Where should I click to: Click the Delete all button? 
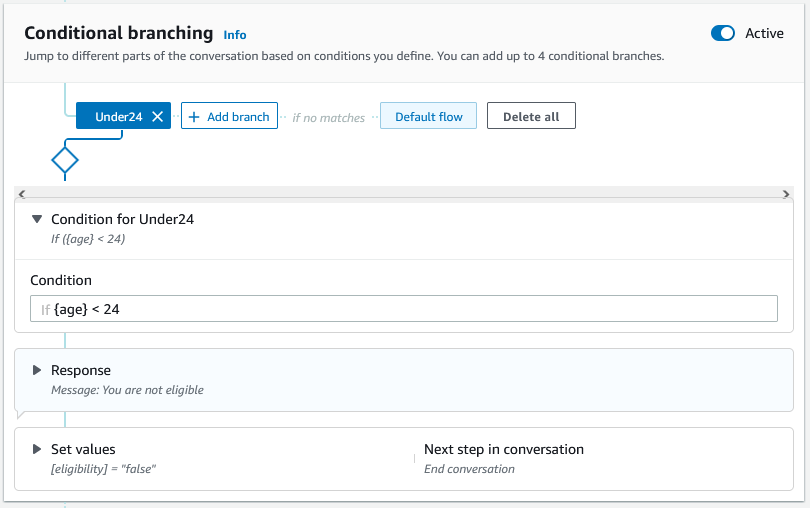tap(530, 117)
